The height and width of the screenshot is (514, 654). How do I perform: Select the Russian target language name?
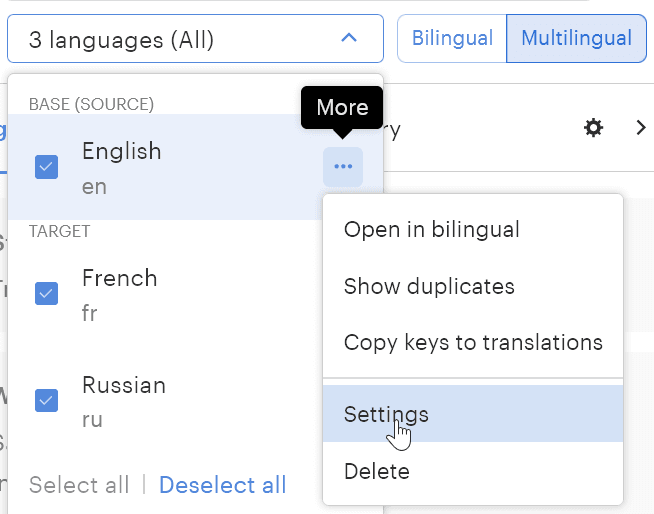coord(123,385)
